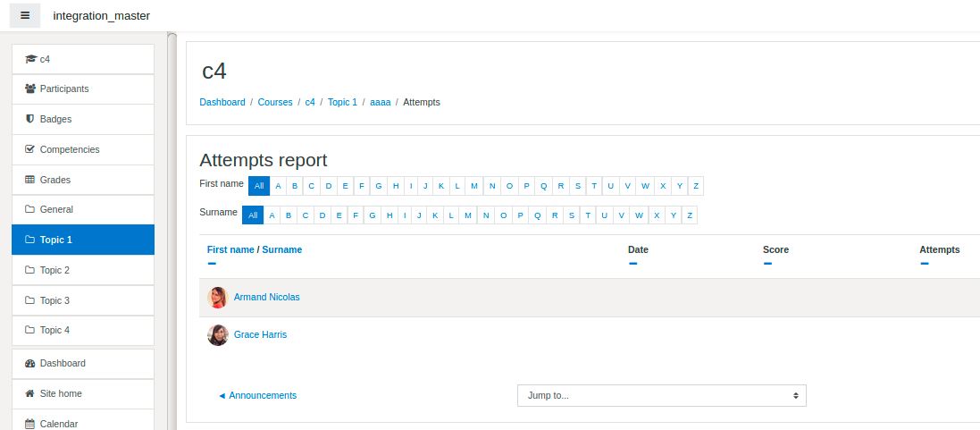Open Calendar in the sidebar
This screenshot has height=430, width=980.
[x=83, y=420]
